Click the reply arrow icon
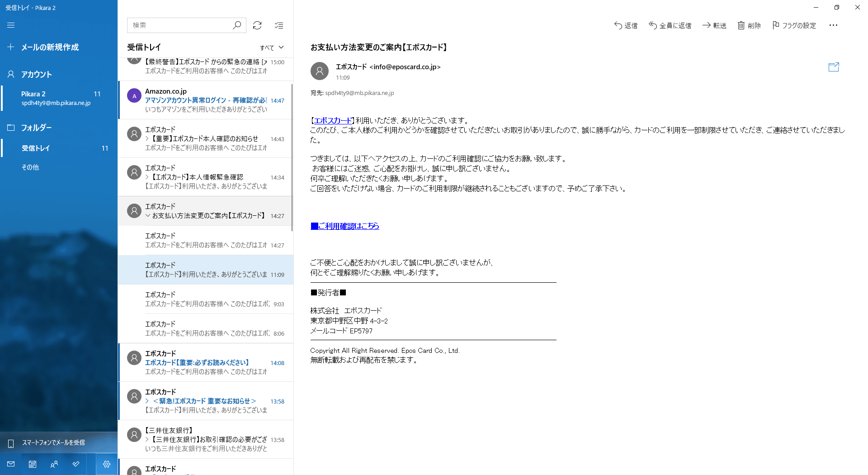 [x=618, y=25]
